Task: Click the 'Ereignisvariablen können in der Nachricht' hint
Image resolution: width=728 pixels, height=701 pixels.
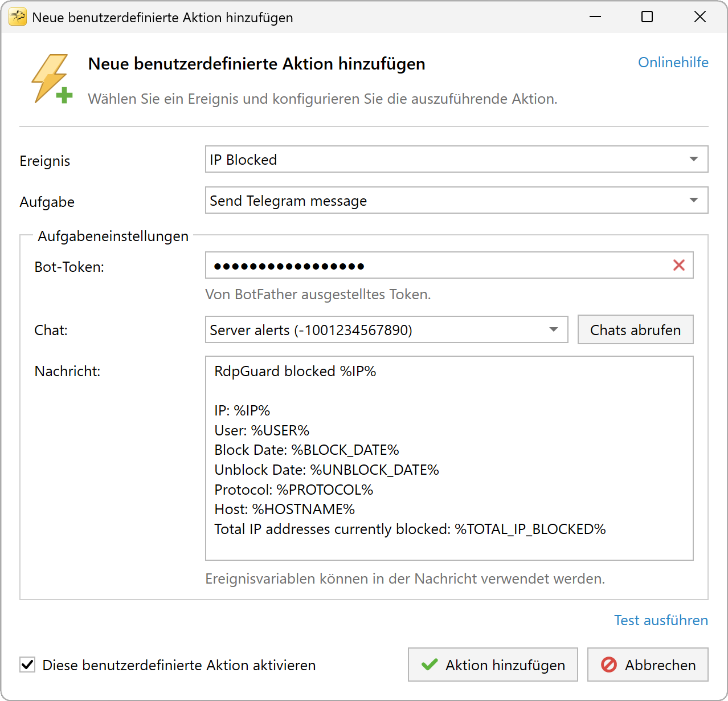Action: (x=405, y=578)
